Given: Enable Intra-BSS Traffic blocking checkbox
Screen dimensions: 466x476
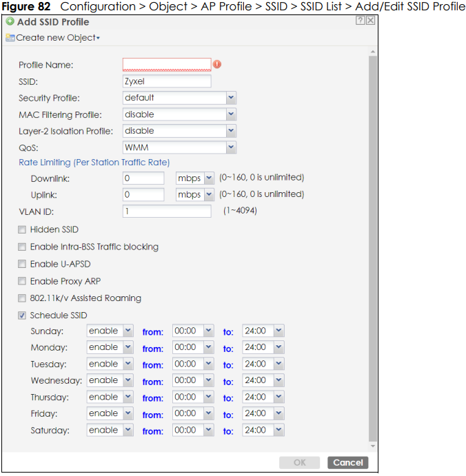Looking at the screenshot, I should [x=22, y=247].
